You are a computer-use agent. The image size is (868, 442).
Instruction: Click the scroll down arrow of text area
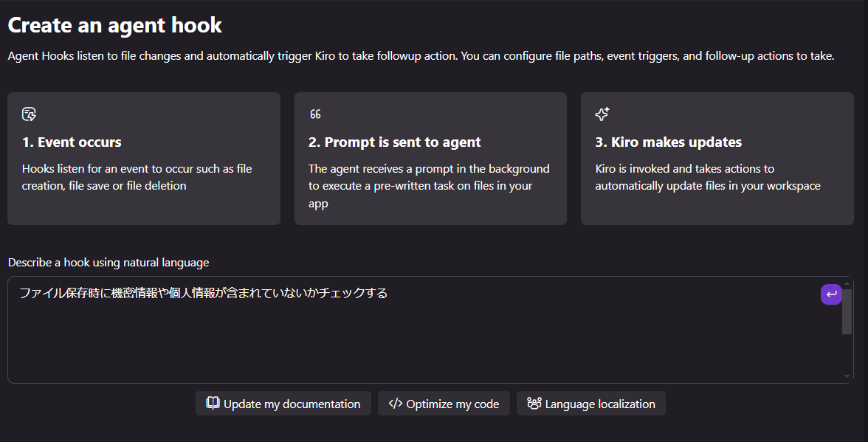pyautogui.click(x=847, y=376)
